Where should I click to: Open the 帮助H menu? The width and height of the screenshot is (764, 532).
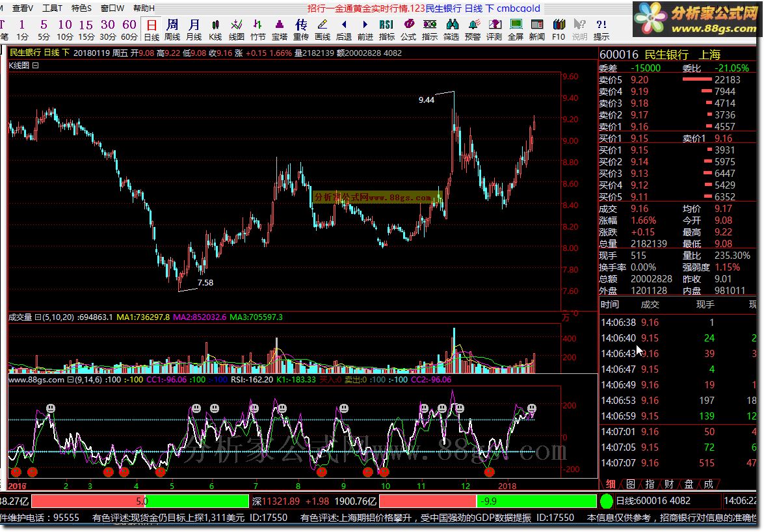point(143,8)
